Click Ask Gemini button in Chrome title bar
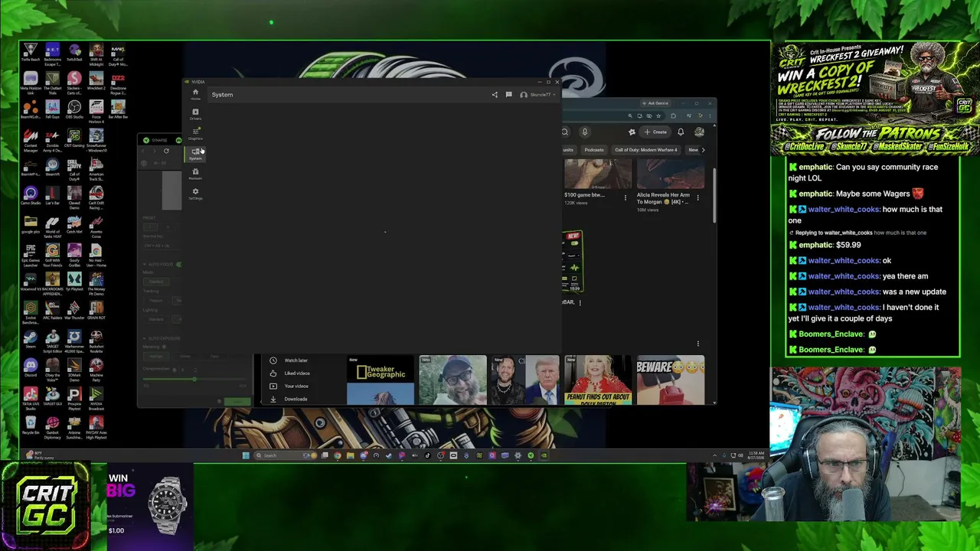Viewport: 980px width, 551px height. coord(656,103)
